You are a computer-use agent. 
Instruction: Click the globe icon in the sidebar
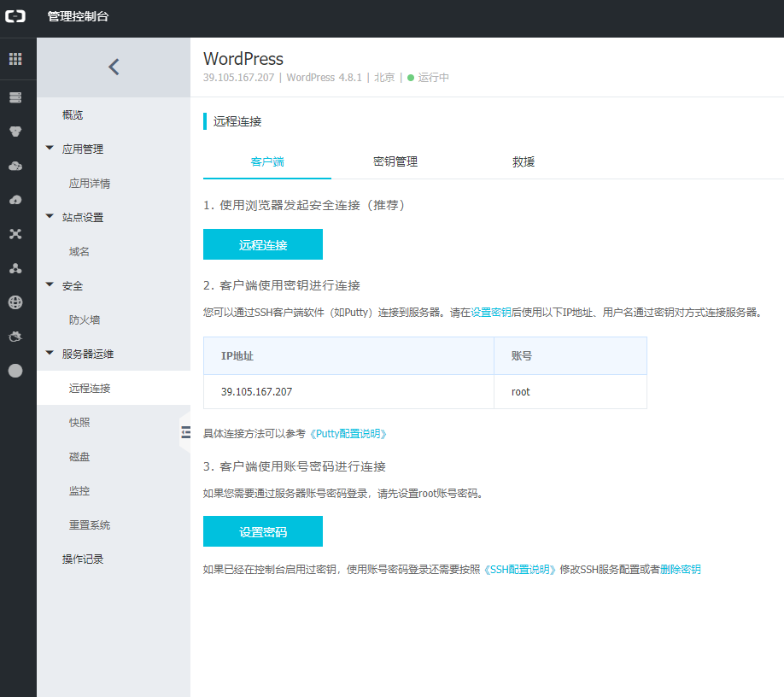tap(15, 302)
